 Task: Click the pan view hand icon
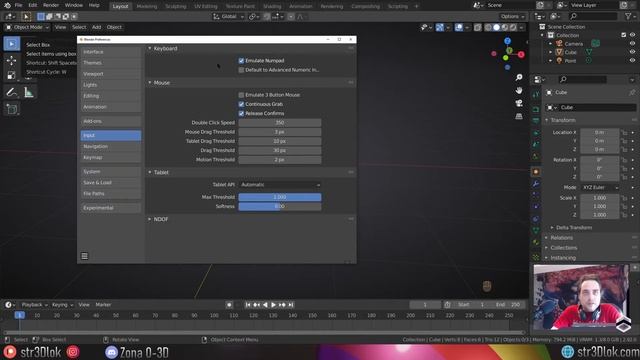click(519, 90)
